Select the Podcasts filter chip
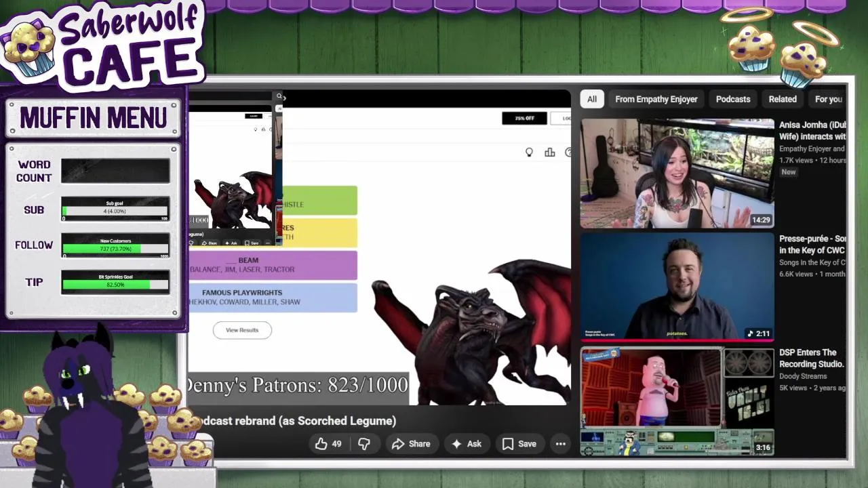This screenshot has width=868, height=488. point(733,99)
